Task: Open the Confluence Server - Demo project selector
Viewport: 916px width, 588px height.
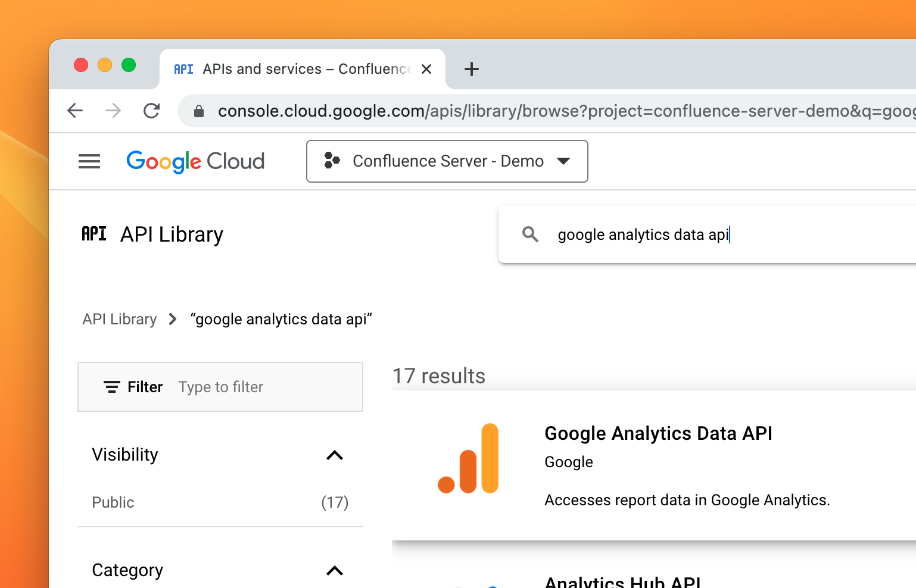Action: pos(447,161)
